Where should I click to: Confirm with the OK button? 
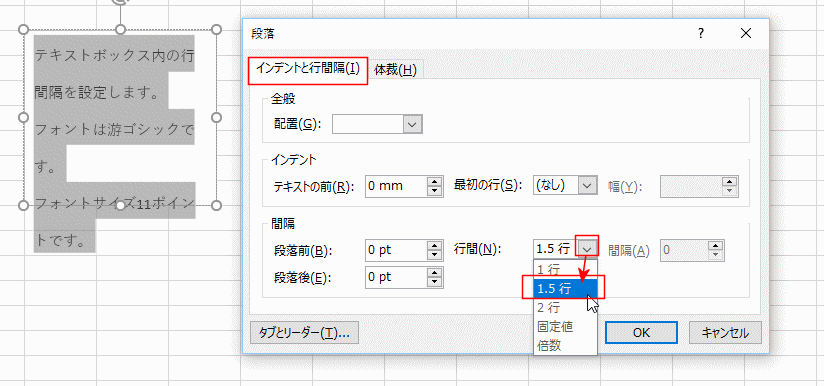[x=641, y=332]
